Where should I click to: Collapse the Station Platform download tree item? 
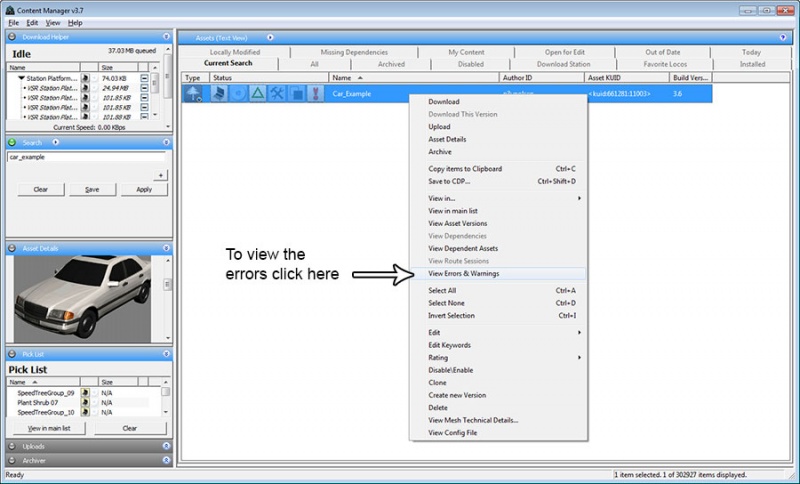(21, 79)
